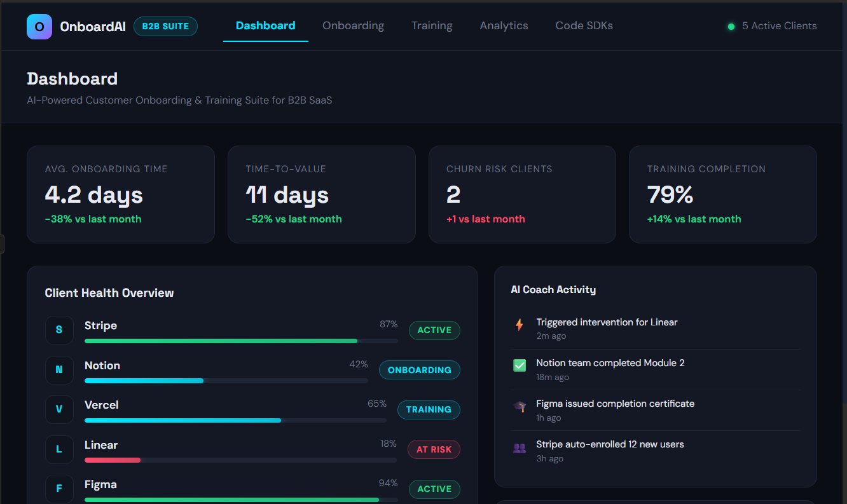Open the Churn Risk Clients card
This screenshot has height=504, width=847.
click(522, 194)
